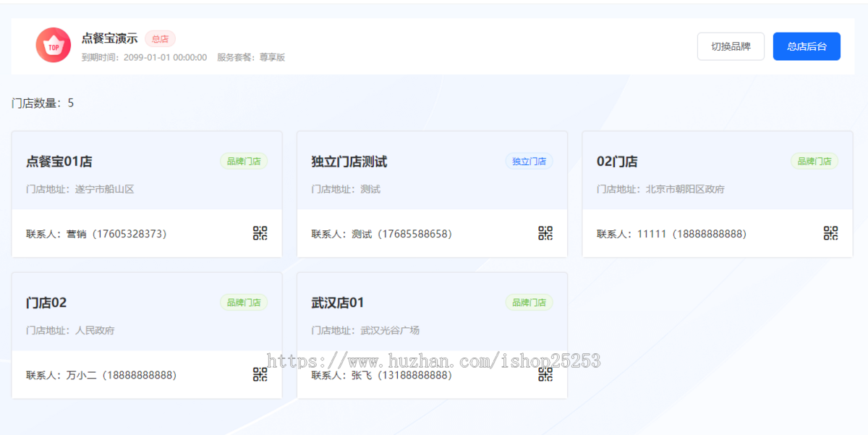Screen dimensions: 868x435
Task: Open QR code for 02门店
Action: pos(830,233)
